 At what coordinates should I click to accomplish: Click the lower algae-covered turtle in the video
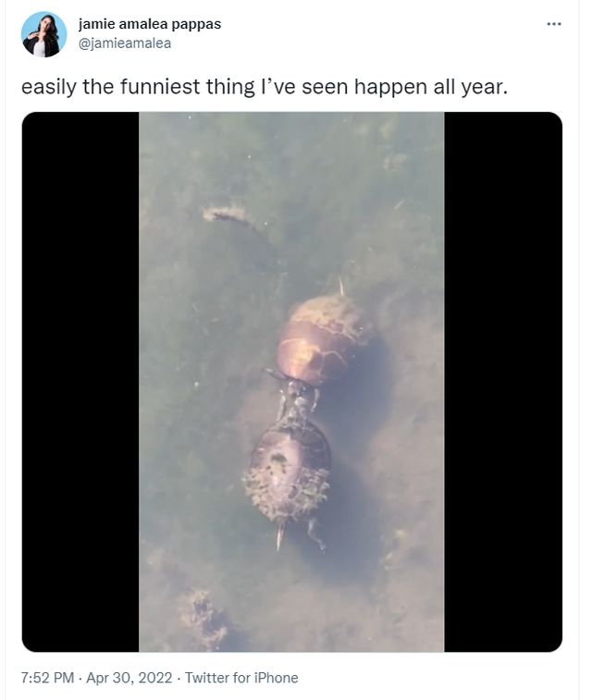pos(288,471)
